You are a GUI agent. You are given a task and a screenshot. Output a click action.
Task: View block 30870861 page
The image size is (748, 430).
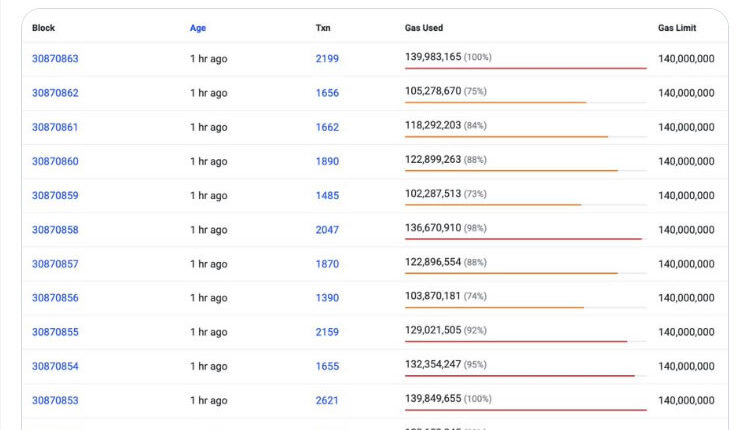point(55,127)
